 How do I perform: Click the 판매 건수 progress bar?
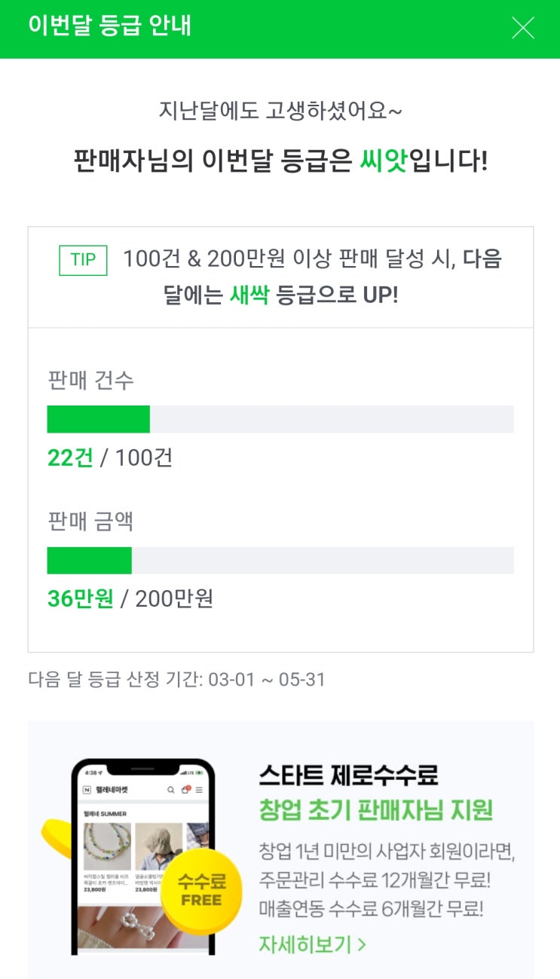[280, 419]
